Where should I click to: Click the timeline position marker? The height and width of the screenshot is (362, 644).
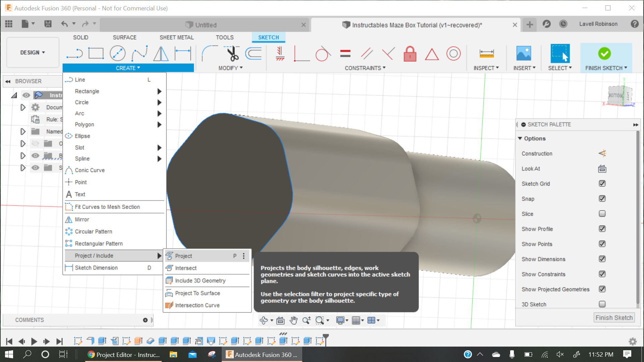(325, 339)
